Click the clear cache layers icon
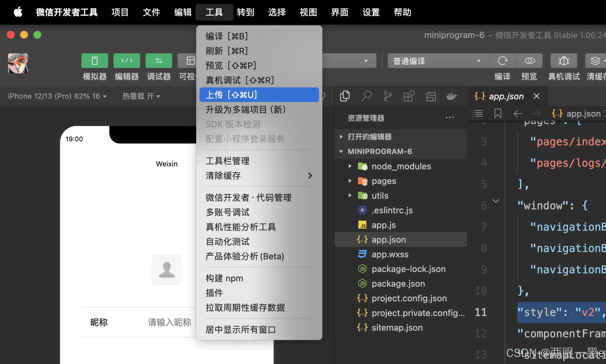 (596, 61)
